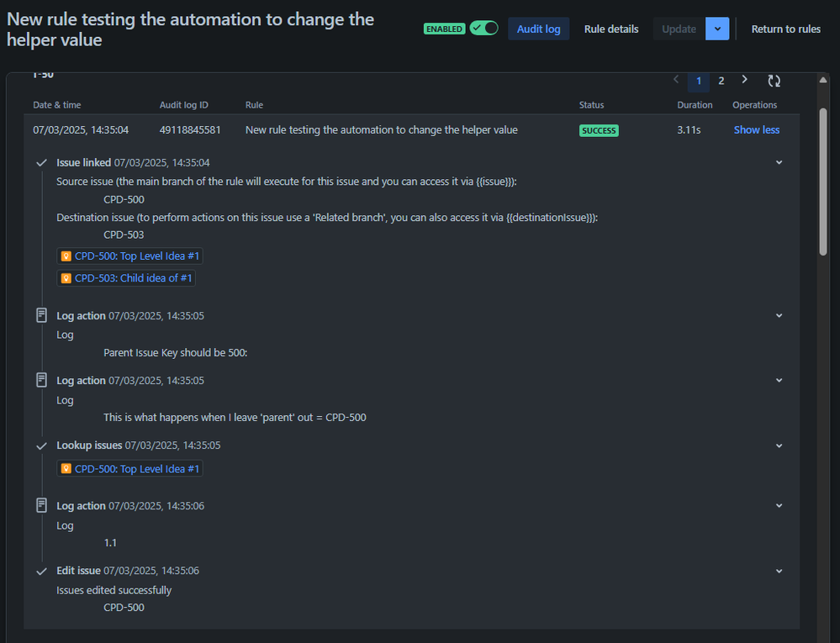The image size is (840, 643).
Task: Click the document icon beside second Log action
Action: click(x=41, y=380)
